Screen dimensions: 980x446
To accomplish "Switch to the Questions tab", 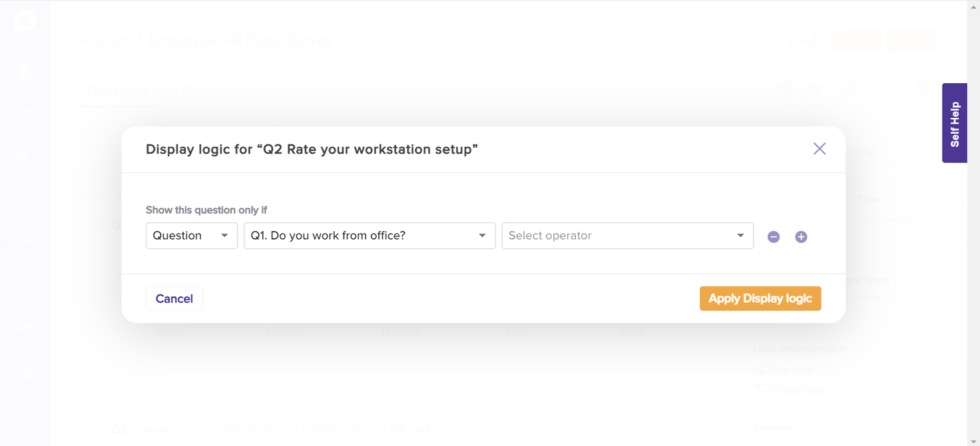I will point(117,92).
